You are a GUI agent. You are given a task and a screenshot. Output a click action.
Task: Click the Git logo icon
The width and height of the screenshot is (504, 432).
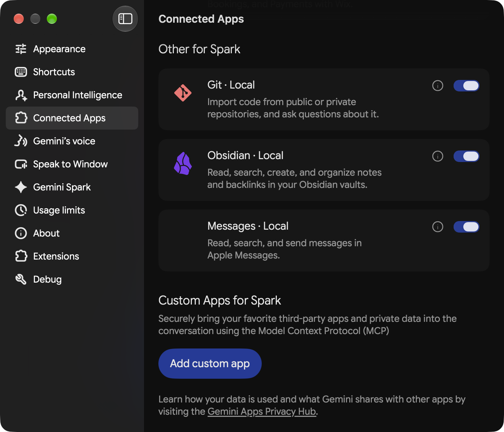183,93
